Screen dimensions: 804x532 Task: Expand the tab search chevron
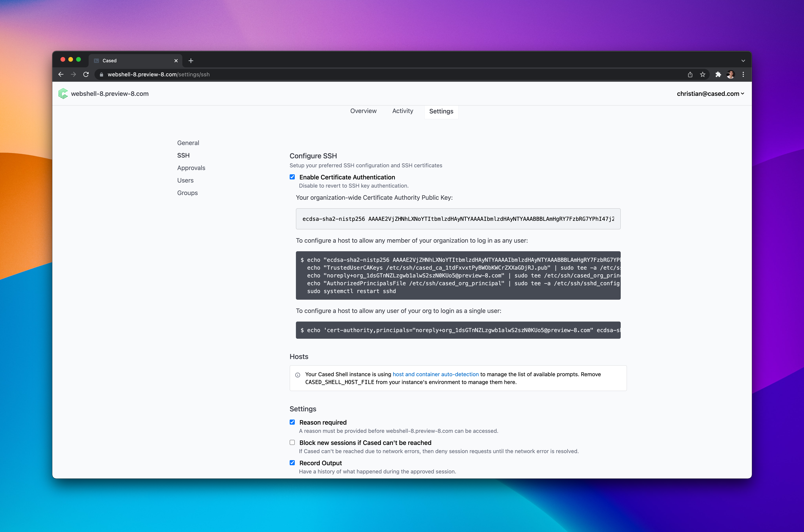point(743,61)
